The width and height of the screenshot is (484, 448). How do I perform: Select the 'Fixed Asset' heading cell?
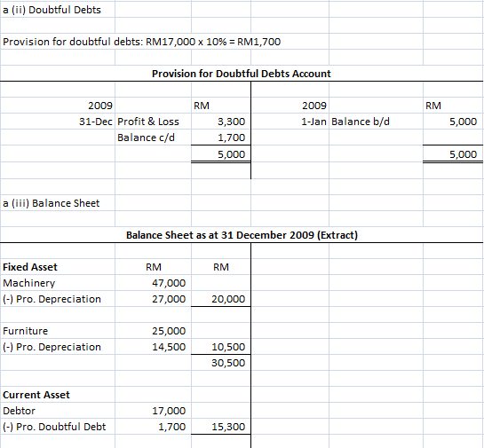pyautogui.click(x=58, y=267)
